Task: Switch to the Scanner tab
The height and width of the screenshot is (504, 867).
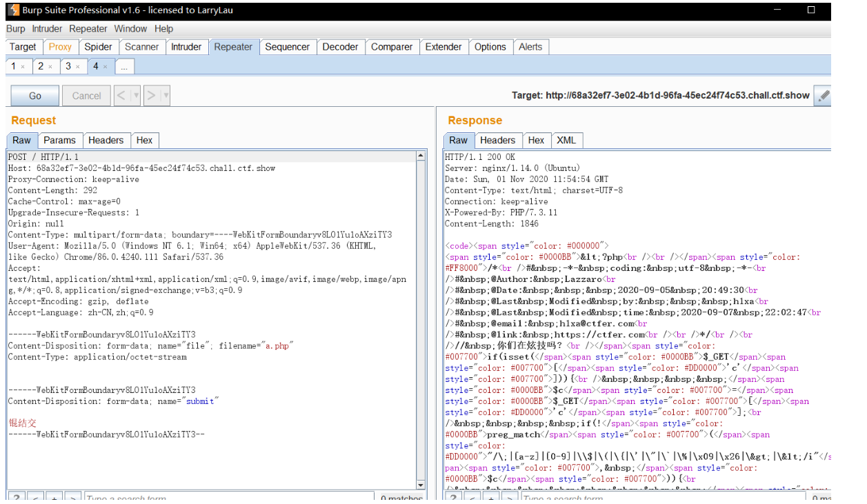Action: pos(141,47)
